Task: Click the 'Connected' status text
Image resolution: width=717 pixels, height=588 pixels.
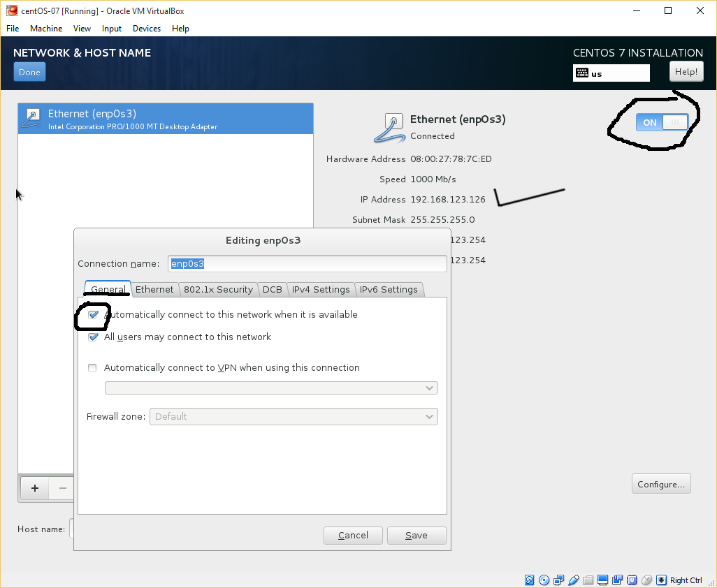Action: coord(432,136)
